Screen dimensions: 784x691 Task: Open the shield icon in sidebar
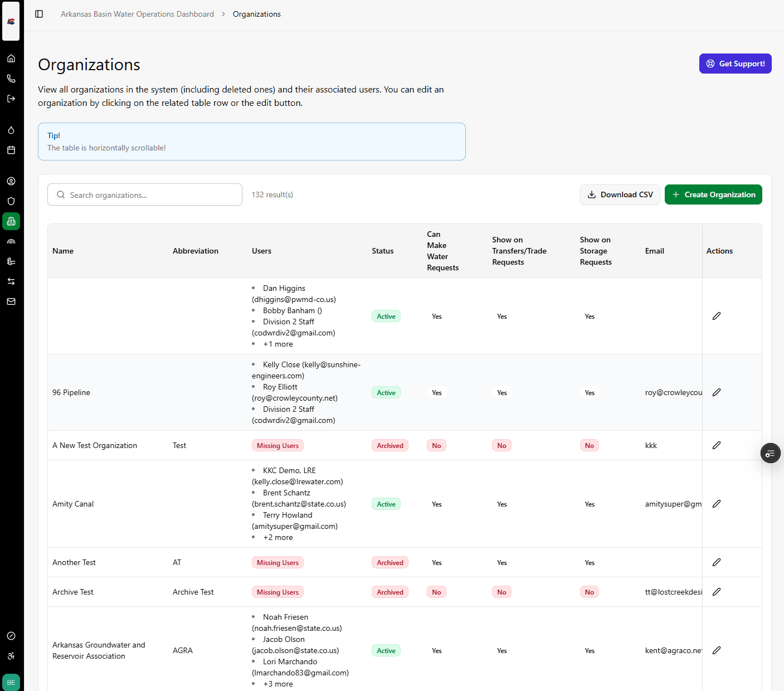[11, 201]
